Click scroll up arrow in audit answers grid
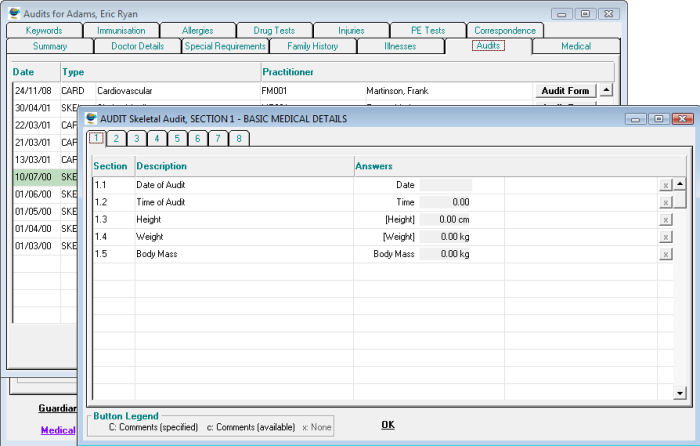The width and height of the screenshot is (700, 446). [x=680, y=183]
